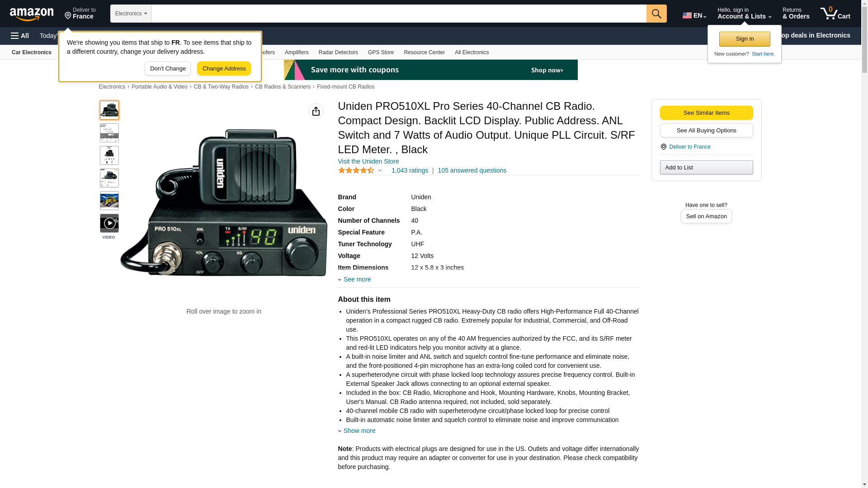Screen dimensions: 868x488
Task: Click inside the search input field
Action: 398,14
